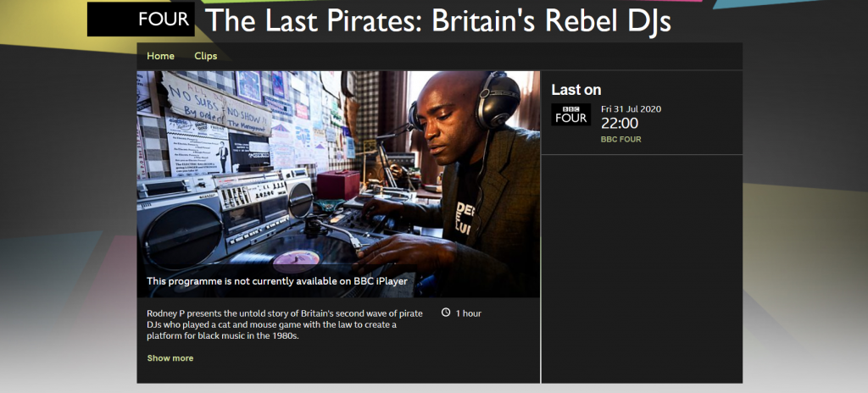Click the not currently available on iPlayer message
The image size is (868, 393).
[277, 281]
